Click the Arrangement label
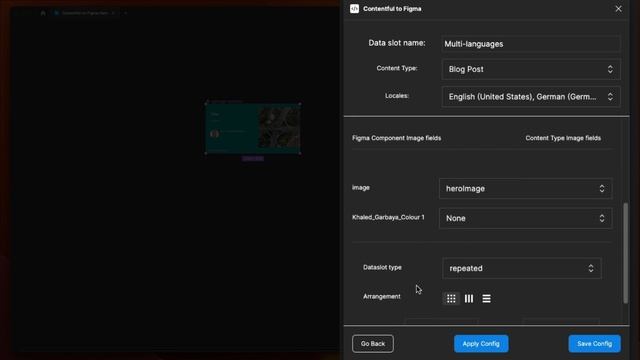This screenshot has height=360, width=640. point(382,296)
